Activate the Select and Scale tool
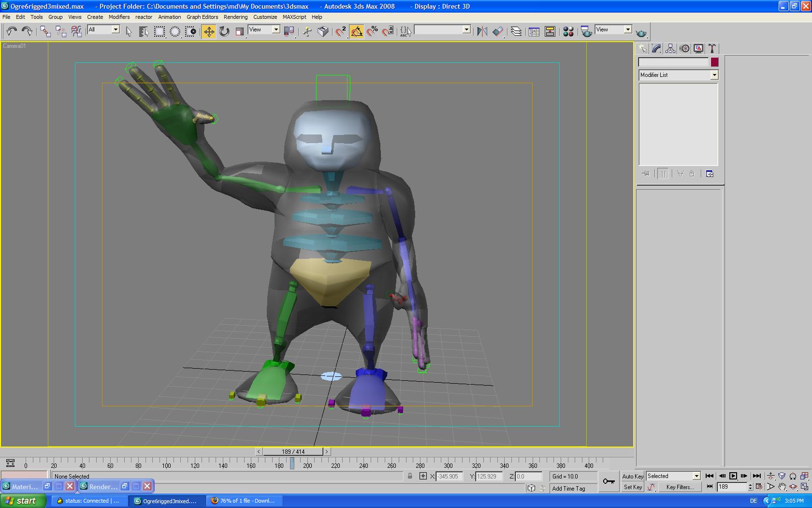Screen dimensions: 812x508 pos(239,31)
